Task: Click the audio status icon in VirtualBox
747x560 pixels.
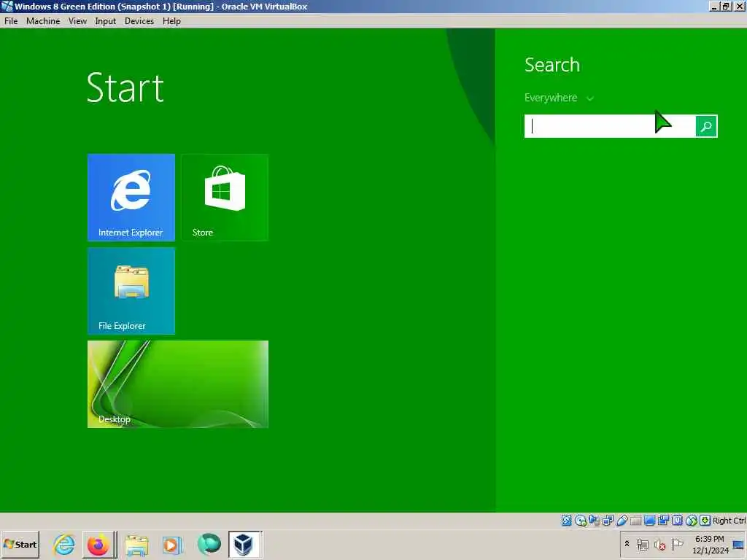Action: (x=594, y=521)
